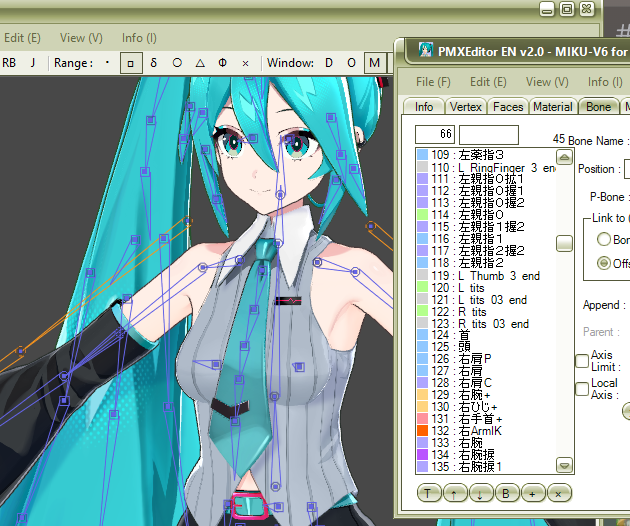Open the Material tab
The width and height of the screenshot is (630, 526).
click(x=553, y=107)
